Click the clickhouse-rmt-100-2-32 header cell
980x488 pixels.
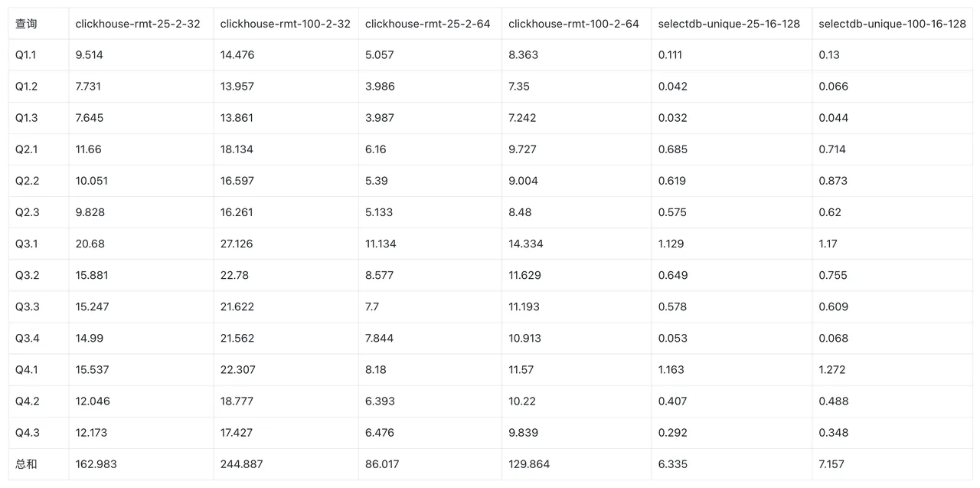285,24
